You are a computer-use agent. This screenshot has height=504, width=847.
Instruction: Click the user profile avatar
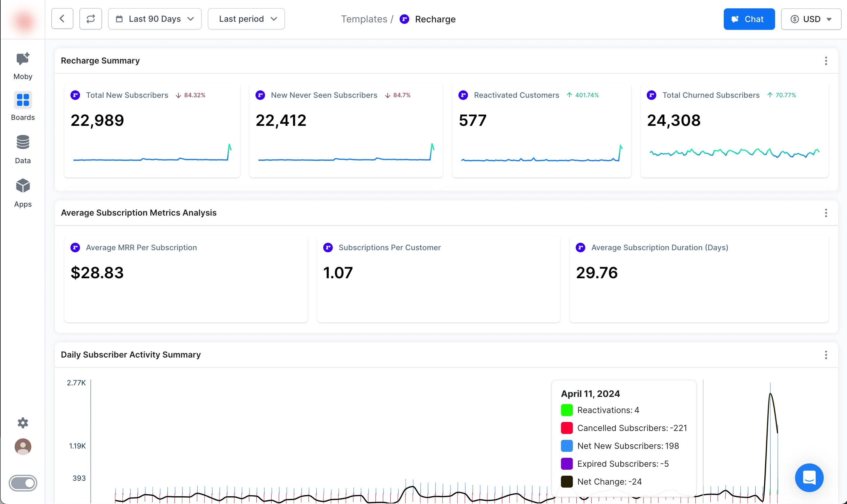(23, 447)
